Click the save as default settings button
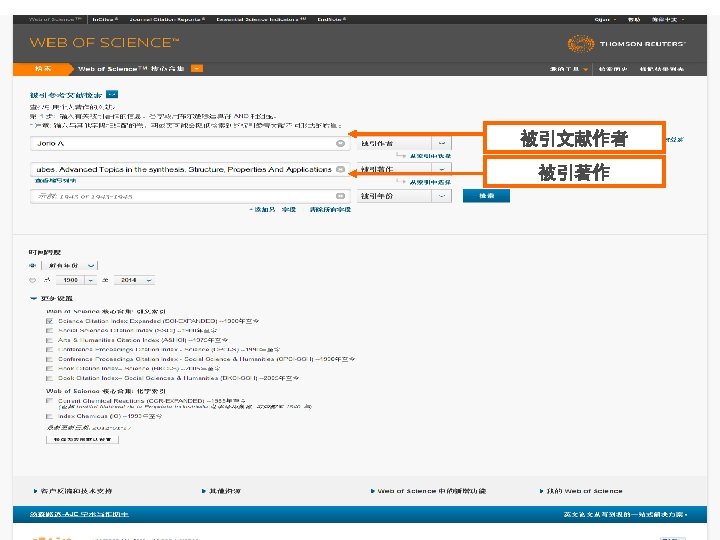 (82, 439)
